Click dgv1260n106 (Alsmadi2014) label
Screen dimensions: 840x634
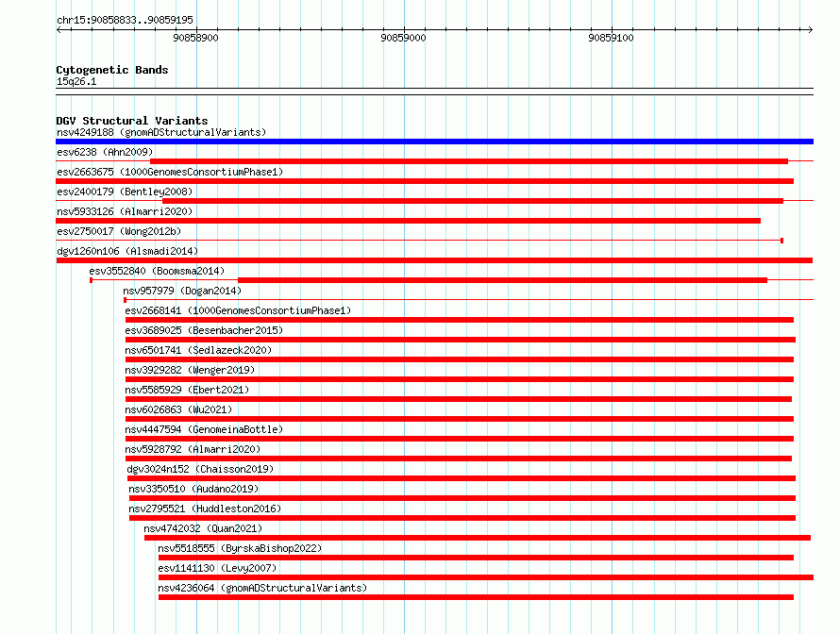(x=127, y=251)
